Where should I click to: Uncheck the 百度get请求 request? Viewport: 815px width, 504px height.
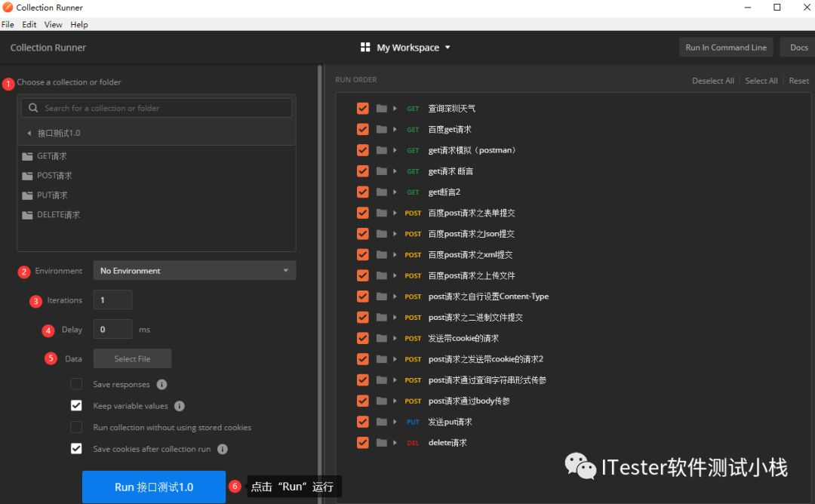tap(363, 129)
